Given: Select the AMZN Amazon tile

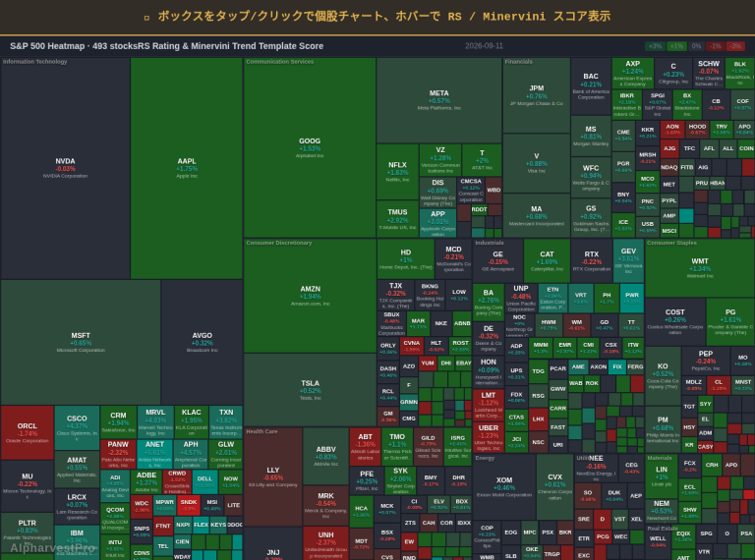Looking at the screenshot, I should click(310, 296).
